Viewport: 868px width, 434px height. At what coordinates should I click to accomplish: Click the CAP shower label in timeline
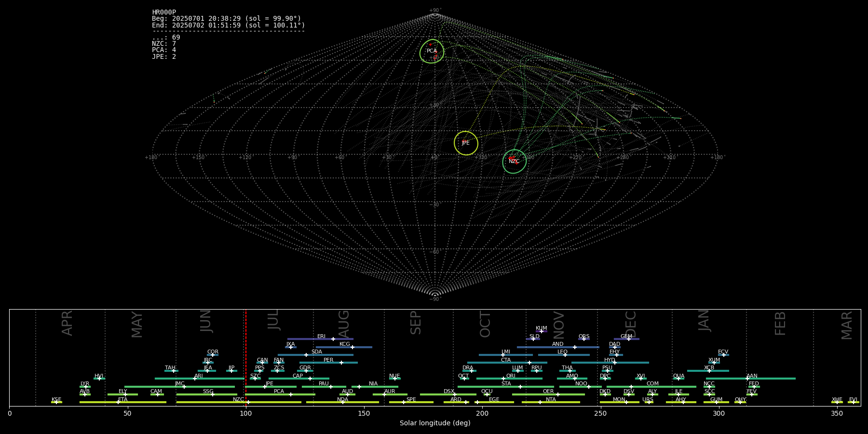click(298, 376)
